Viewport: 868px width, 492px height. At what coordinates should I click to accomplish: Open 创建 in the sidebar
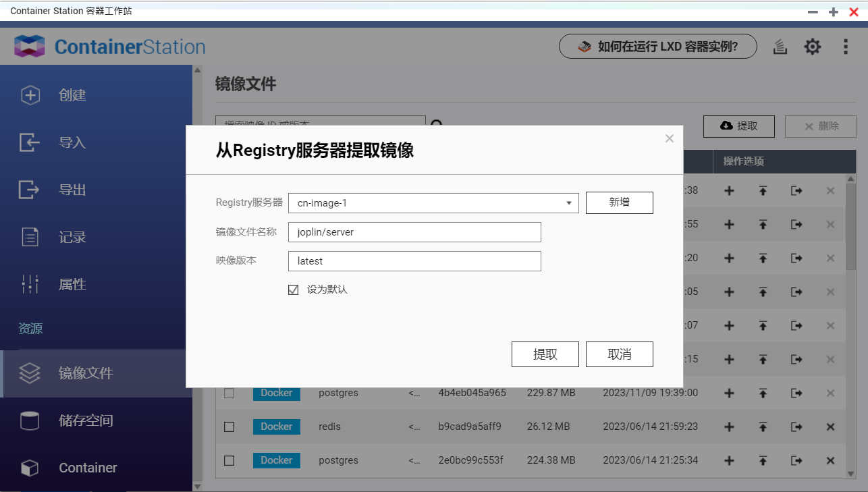coord(96,95)
